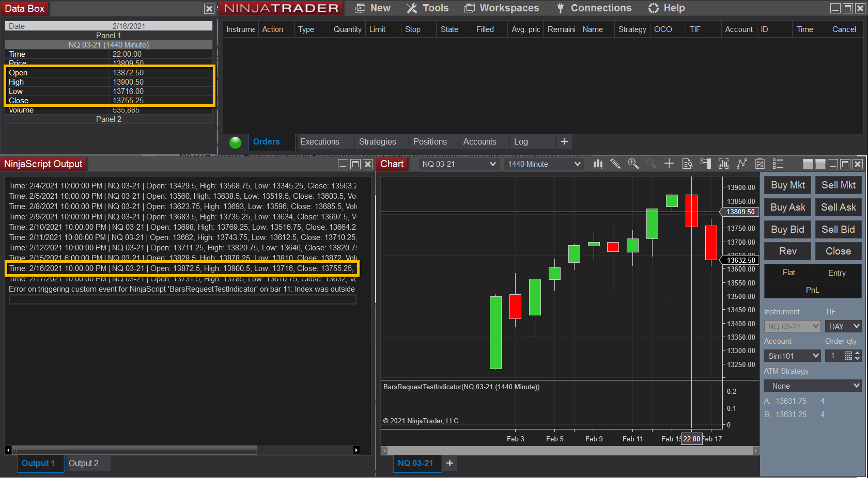This screenshot has width=868, height=478.
Task: Zoom in on the chart
Action: pyautogui.click(x=633, y=164)
